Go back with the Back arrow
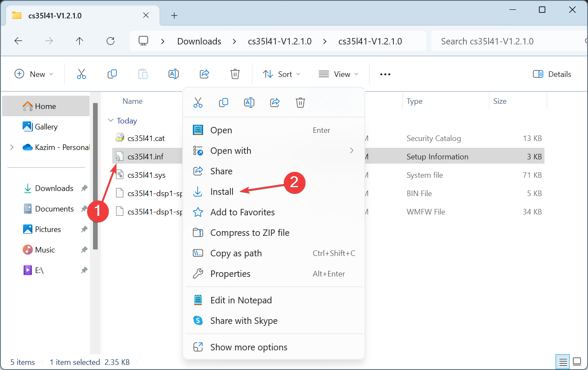Viewport: 588px width, 370px height. click(x=18, y=41)
